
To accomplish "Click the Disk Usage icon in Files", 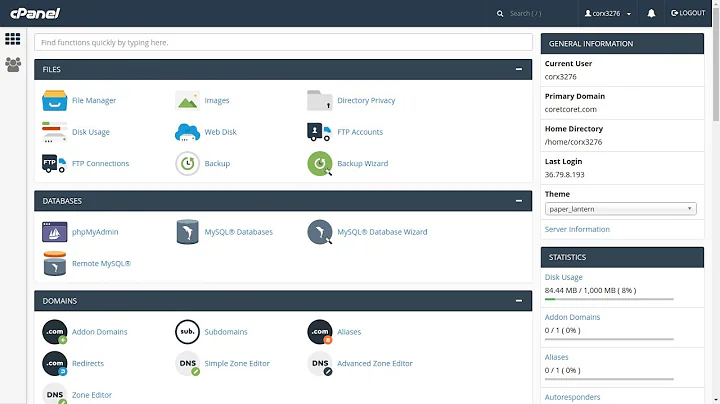I will click(x=54, y=132).
